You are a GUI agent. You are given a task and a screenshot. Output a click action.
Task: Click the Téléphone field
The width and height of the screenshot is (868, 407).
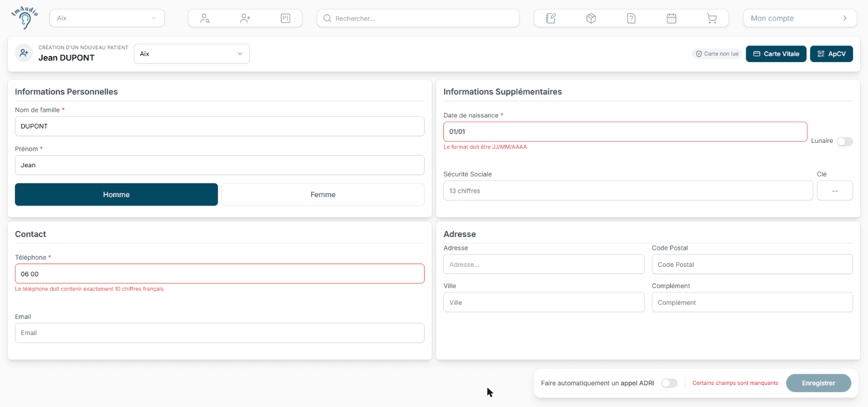(220, 274)
